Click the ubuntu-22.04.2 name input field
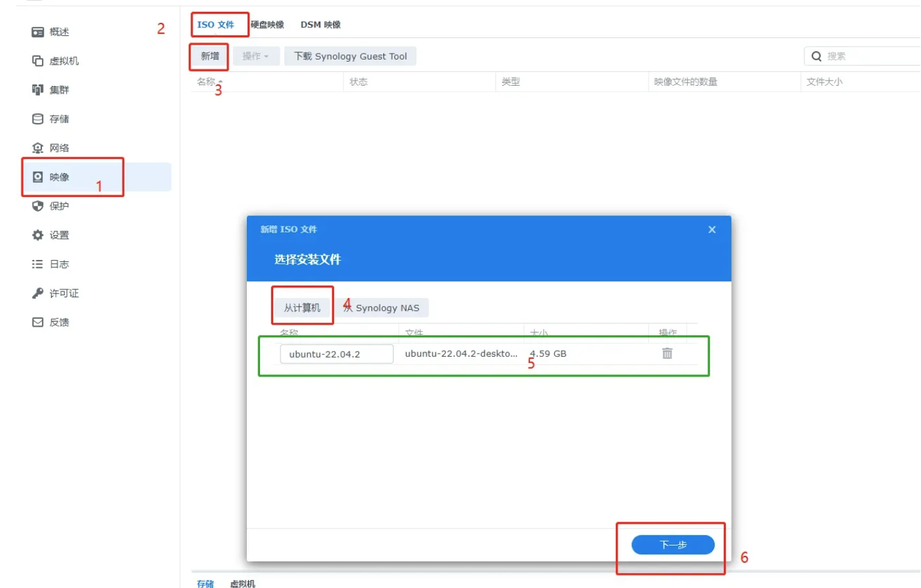The height and width of the screenshot is (588, 921). 336,354
